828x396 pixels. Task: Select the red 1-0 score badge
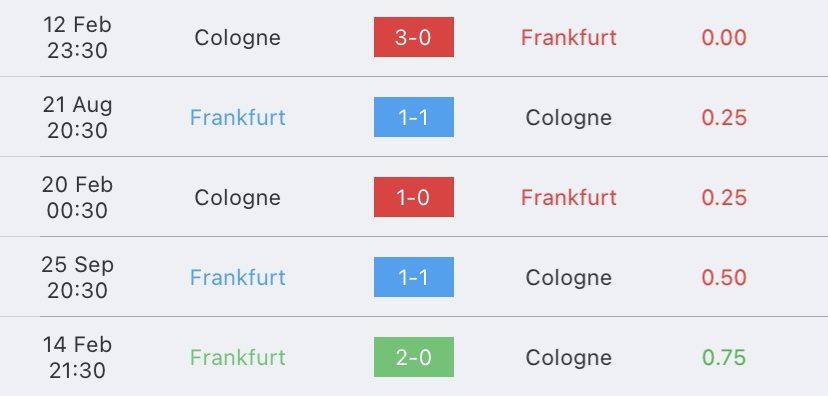tap(413, 197)
